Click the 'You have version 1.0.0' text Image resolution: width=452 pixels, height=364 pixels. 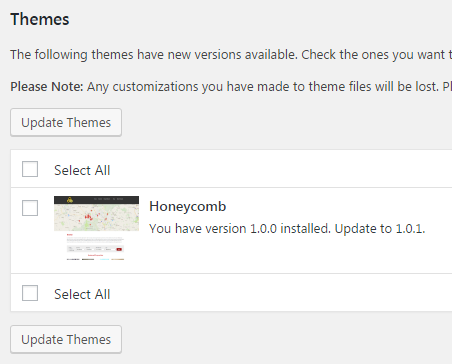coord(213,229)
